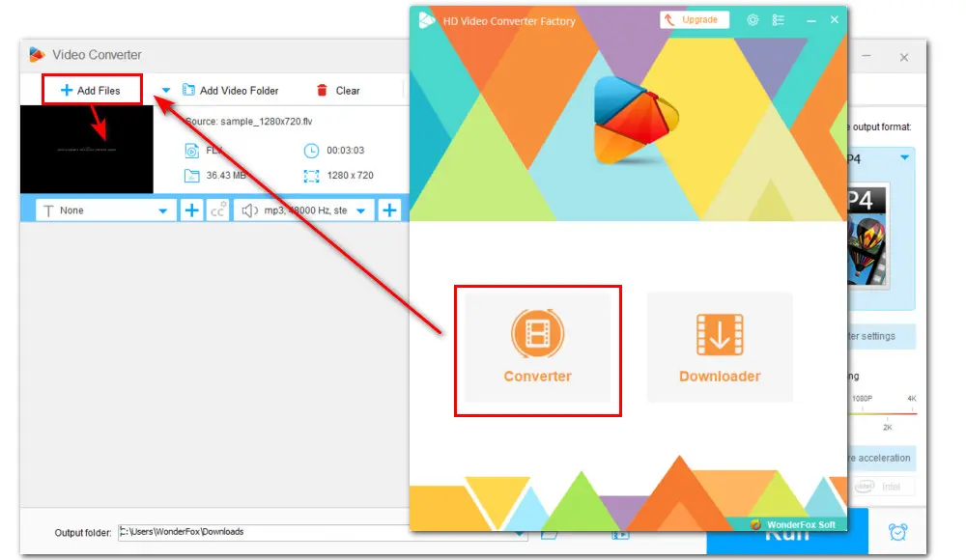The height and width of the screenshot is (560, 966).
Task: Select the sample video thumbnail
Action: click(x=87, y=150)
